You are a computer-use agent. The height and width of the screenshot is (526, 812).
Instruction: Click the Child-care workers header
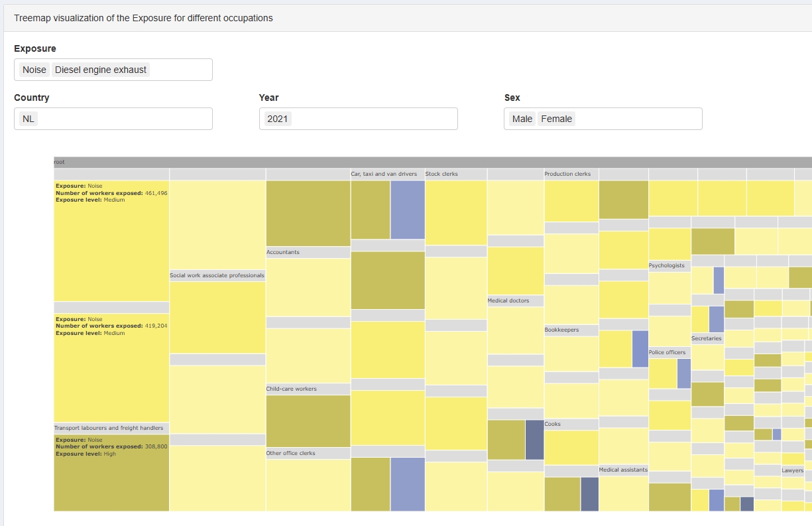click(x=308, y=389)
